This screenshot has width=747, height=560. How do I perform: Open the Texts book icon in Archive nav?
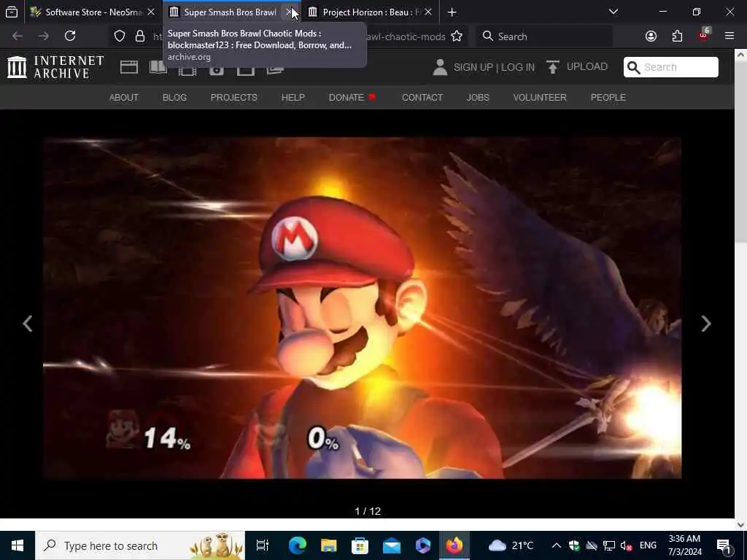[x=158, y=67]
